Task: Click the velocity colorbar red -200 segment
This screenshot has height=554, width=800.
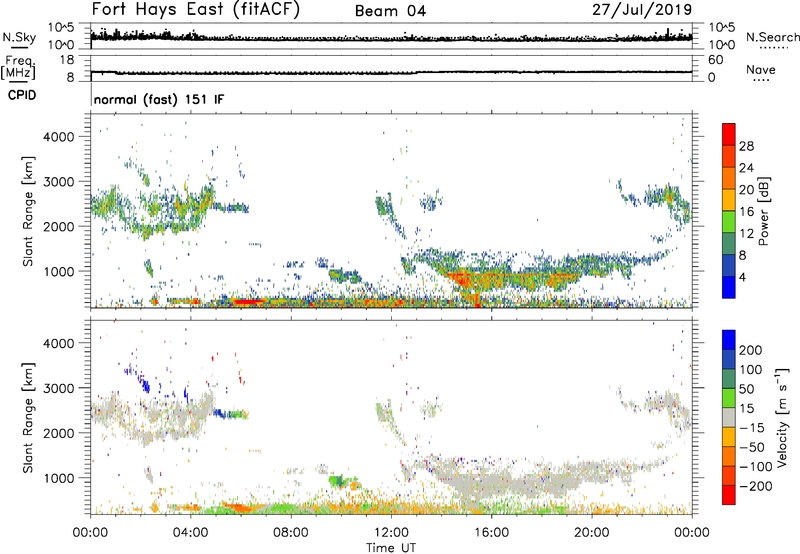Action: click(729, 495)
